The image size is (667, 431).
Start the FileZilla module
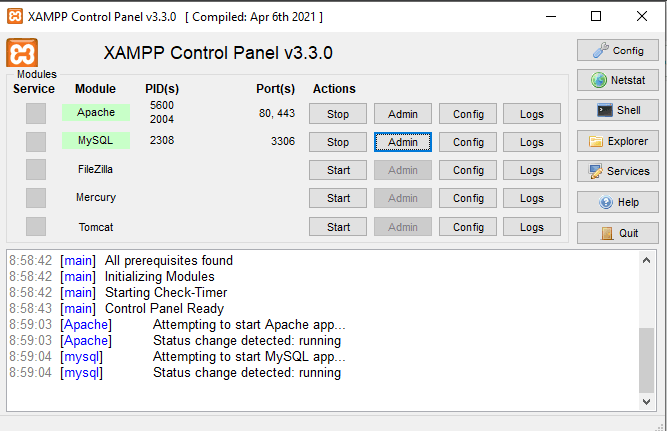tap(338, 170)
